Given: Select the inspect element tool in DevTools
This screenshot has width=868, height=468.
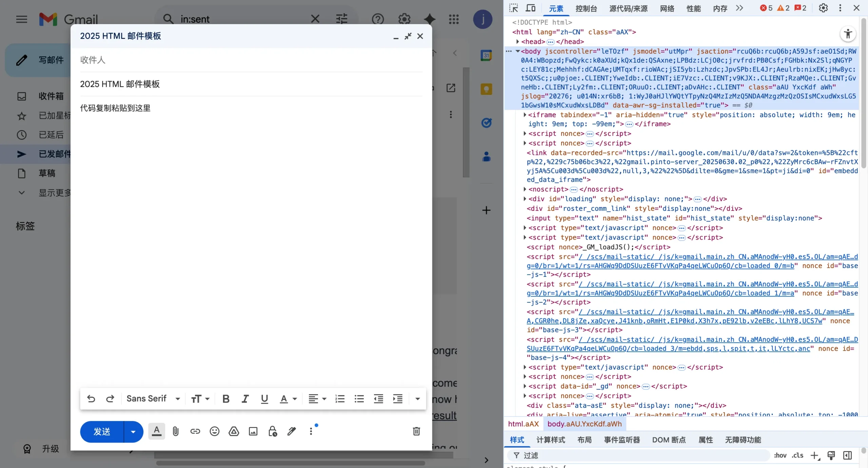Looking at the screenshot, I should [x=513, y=8].
